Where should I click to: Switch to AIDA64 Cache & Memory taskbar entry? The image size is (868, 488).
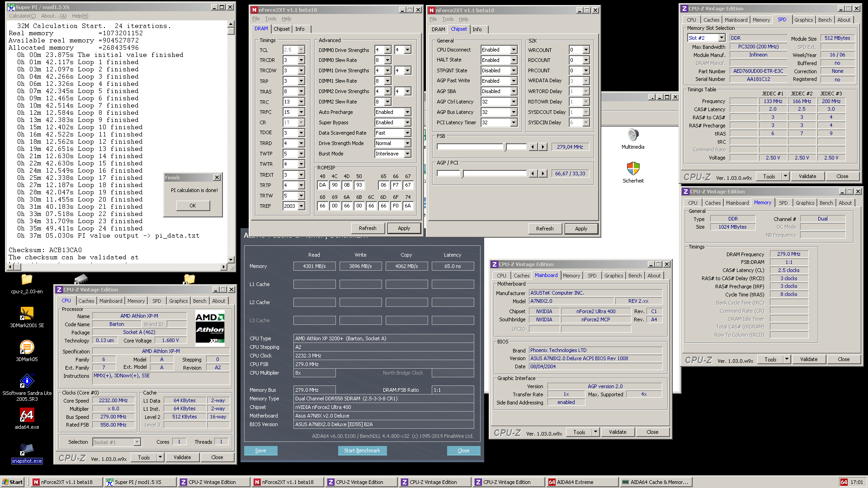[x=656, y=482]
